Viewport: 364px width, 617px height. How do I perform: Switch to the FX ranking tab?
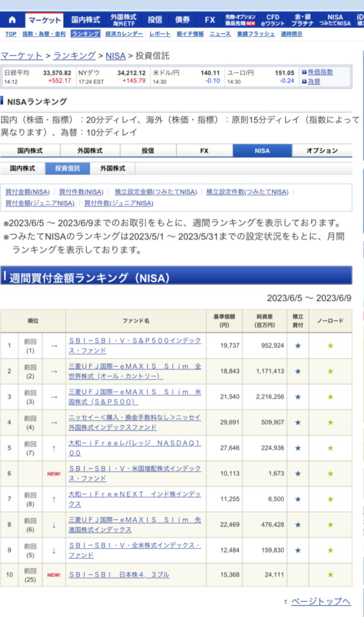coord(204,151)
